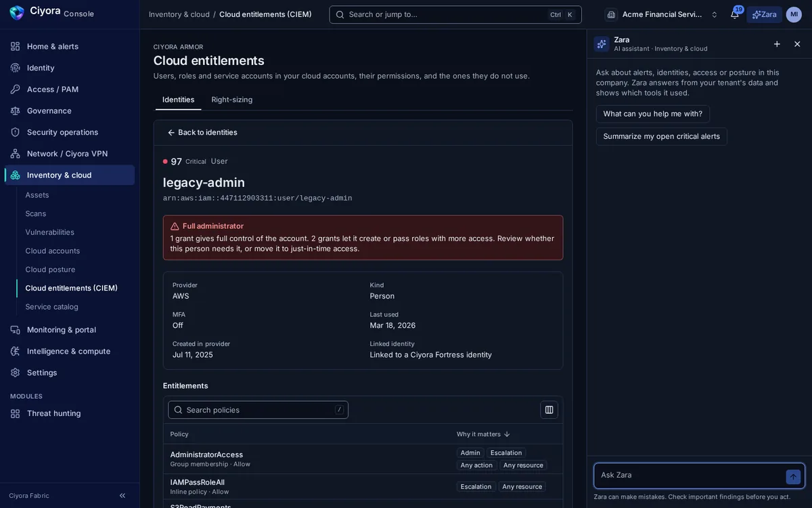
Task: Click the Ciyora Fabric footer label
Action: click(x=29, y=496)
